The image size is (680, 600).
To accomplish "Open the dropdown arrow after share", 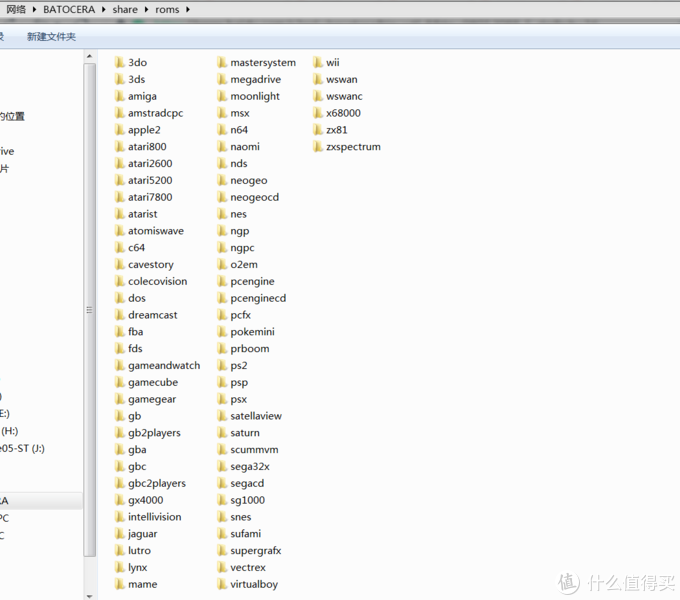I will (x=146, y=9).
